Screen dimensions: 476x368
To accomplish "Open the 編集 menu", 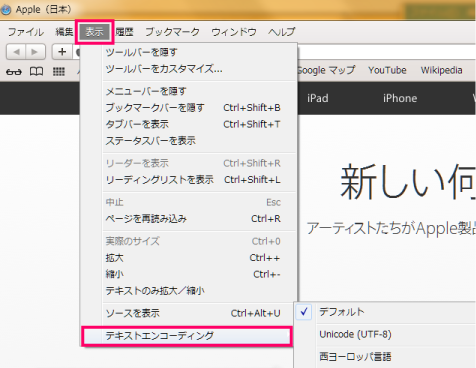I will 64,32.
